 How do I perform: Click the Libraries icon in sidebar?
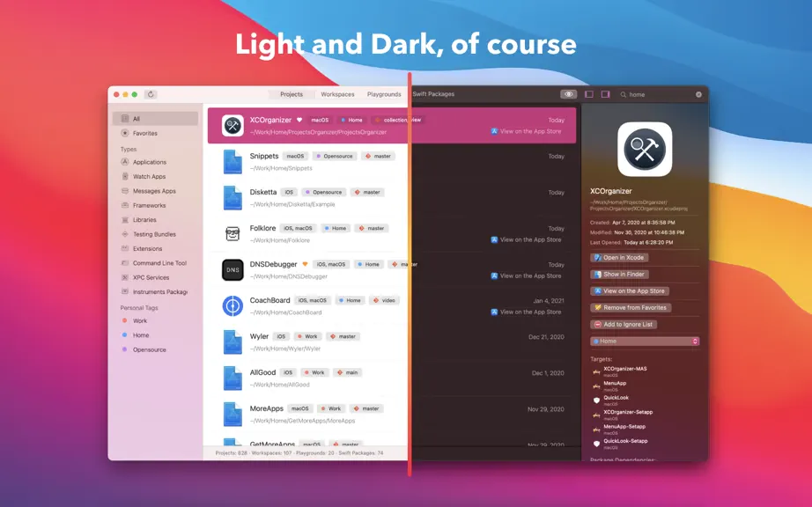125,220
